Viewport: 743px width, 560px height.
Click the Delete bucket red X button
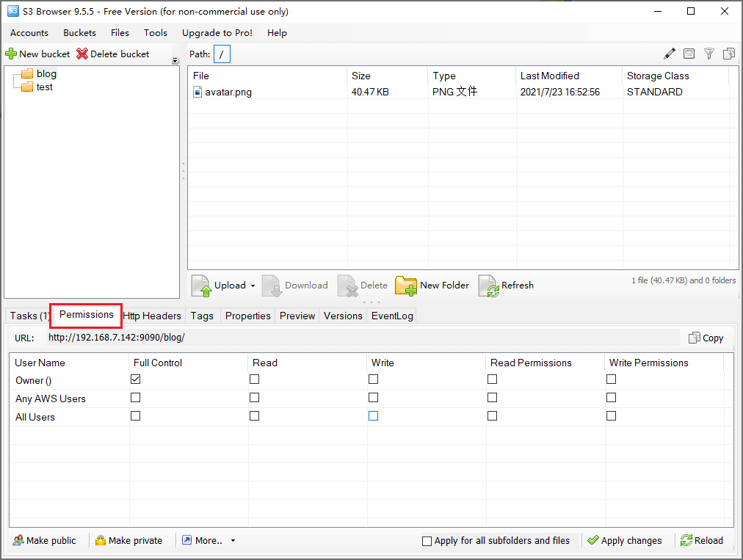click(113, 54)
